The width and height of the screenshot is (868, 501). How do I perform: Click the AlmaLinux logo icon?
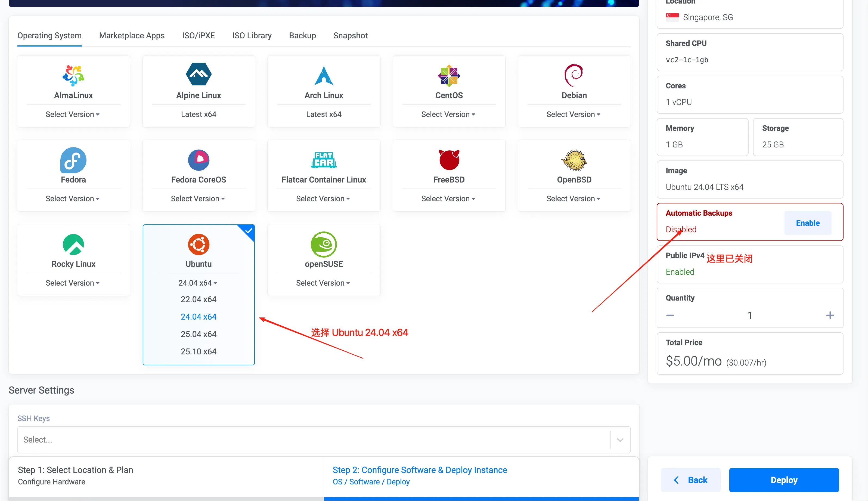point(73,75)
